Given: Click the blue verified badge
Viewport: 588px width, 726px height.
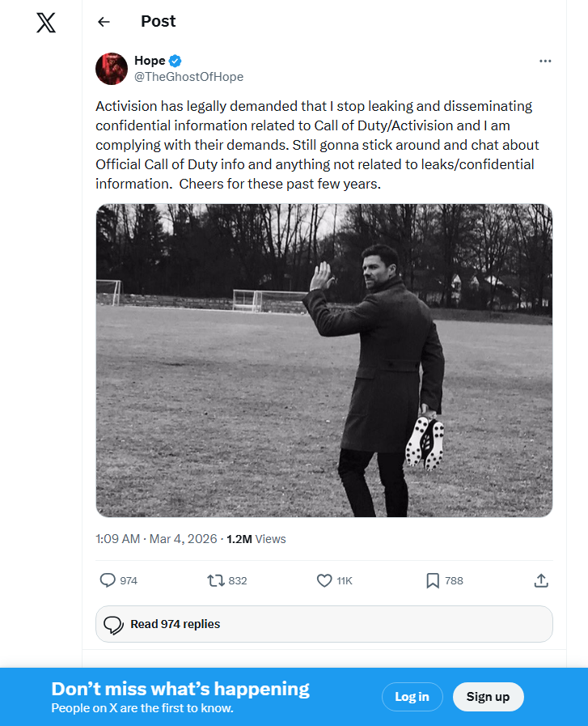Looking at the screenshot, I should pos(175,61).
